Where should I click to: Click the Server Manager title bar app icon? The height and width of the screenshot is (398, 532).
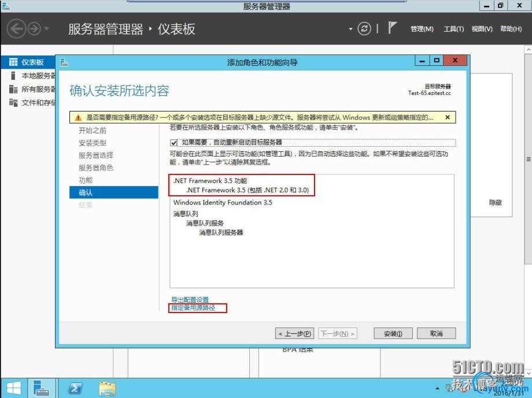click(6, 6)
